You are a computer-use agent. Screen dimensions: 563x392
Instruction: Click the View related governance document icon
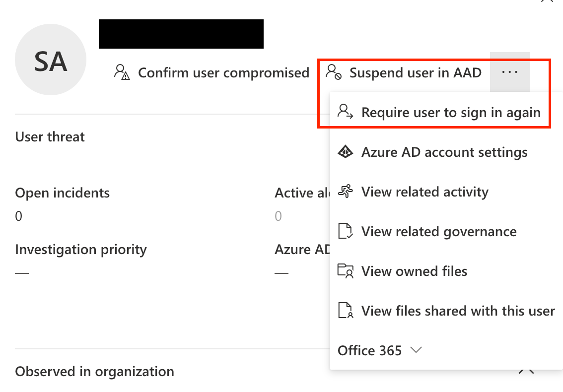pyautogui.click(x=345, y=231)
